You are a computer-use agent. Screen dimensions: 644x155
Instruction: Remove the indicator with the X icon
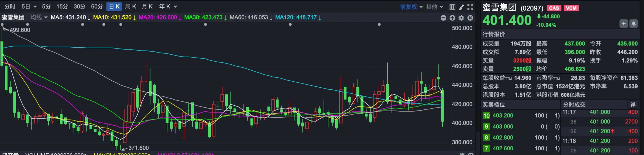tap(470, 18)
